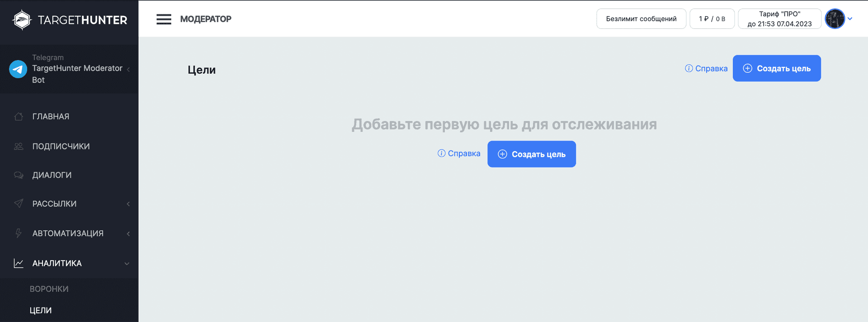Click the user avatar picture
The image size is (868, 322).
click(835, 19)
